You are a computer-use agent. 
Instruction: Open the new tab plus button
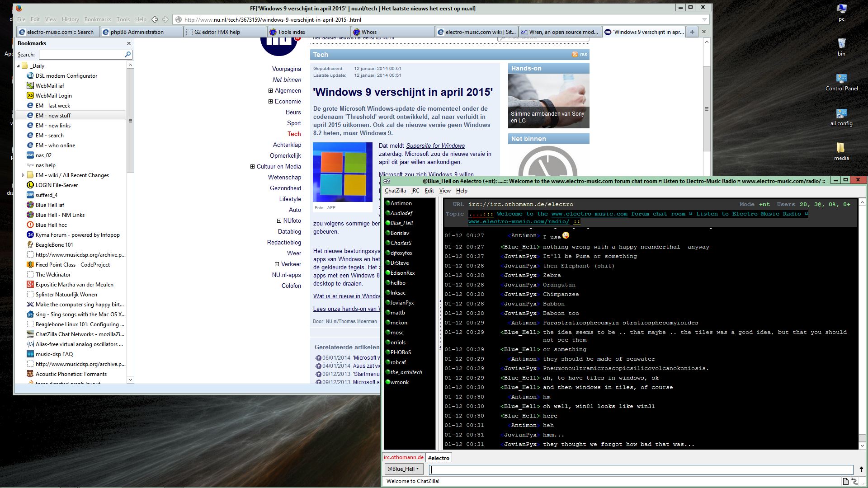pos(692,32)
